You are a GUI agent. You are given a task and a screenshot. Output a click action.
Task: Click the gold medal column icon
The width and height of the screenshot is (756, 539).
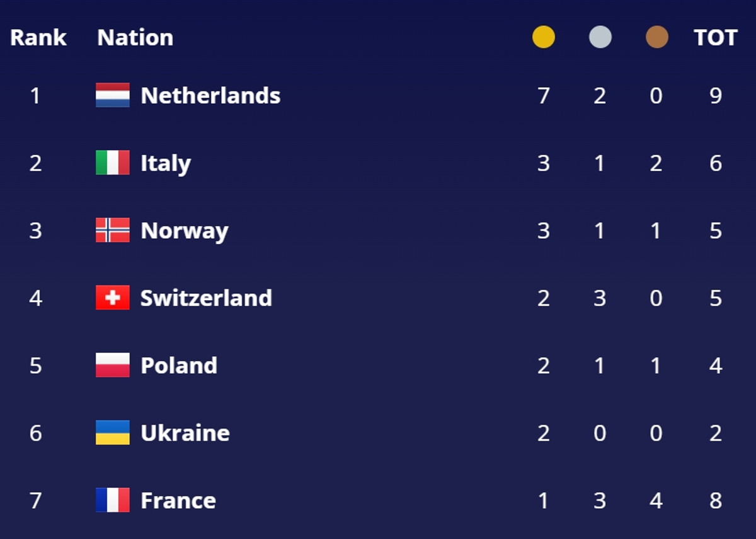pos(543,37)
